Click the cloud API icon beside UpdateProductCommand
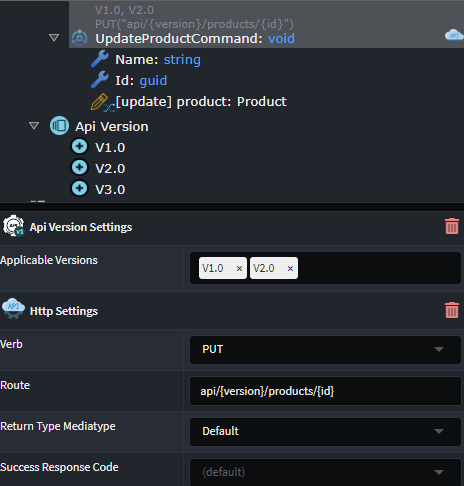The image size is (464, 486). pyautogui.click(x=454, y=36)
